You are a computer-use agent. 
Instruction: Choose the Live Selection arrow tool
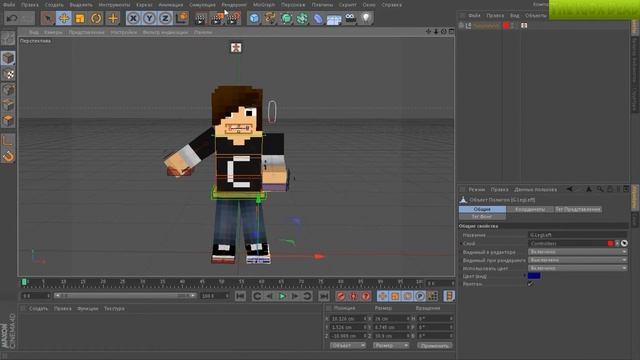pos(48,18)
